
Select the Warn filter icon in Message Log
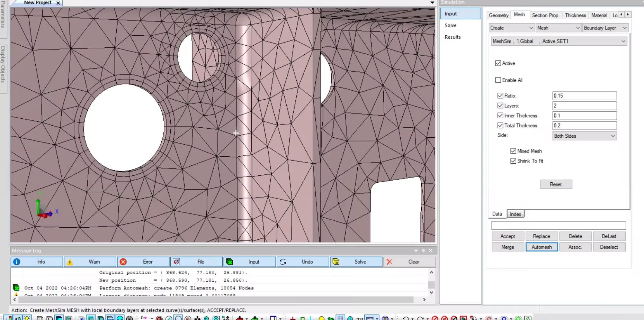pos(70,262)
